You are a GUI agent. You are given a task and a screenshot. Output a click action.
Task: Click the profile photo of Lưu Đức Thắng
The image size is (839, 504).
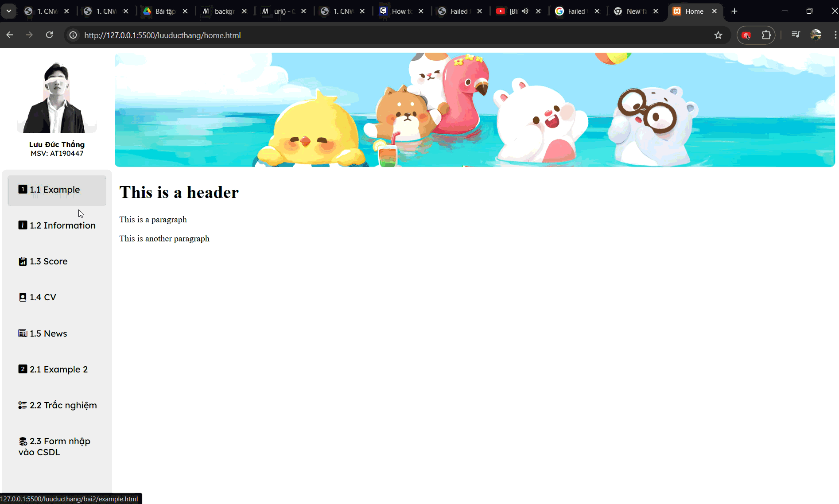[x=57, y=97]
